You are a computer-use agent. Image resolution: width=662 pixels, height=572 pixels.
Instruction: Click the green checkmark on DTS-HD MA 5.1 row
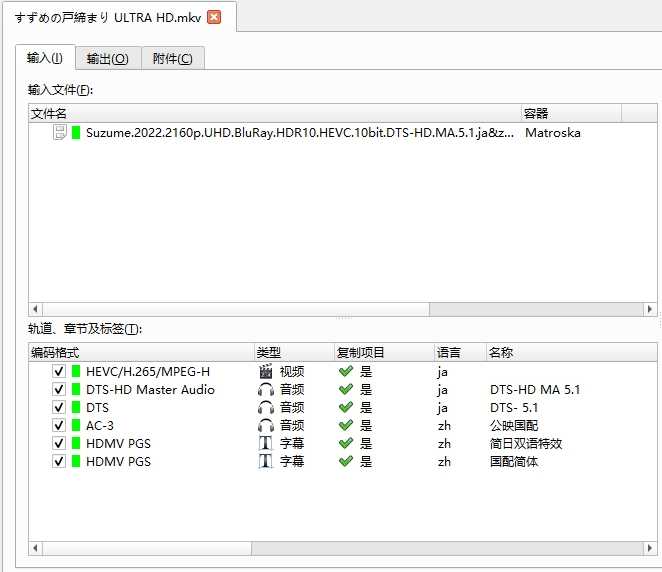pyautogui.click(x=346, y=389)
